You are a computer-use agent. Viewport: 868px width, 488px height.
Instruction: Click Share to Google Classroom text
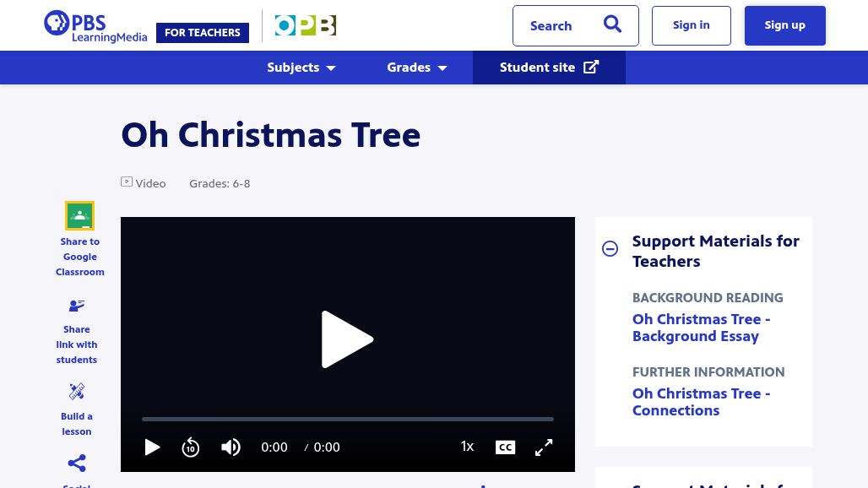[79, 257]
